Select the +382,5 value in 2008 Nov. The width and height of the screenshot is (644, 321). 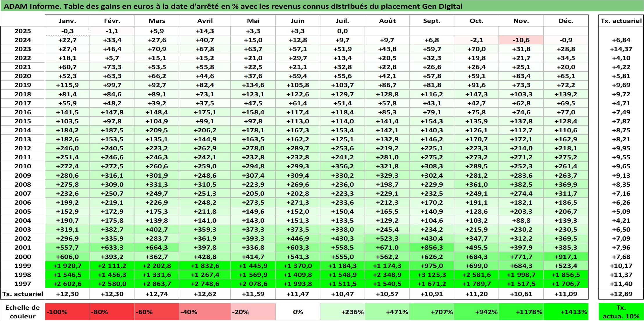pos(521,184)
